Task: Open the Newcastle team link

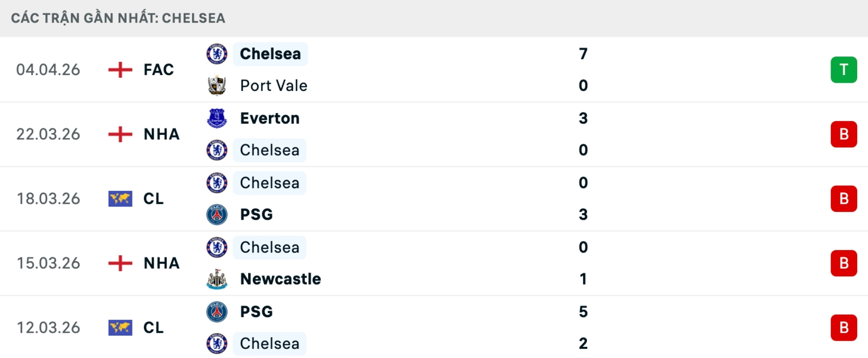Action: pos(280,279)
